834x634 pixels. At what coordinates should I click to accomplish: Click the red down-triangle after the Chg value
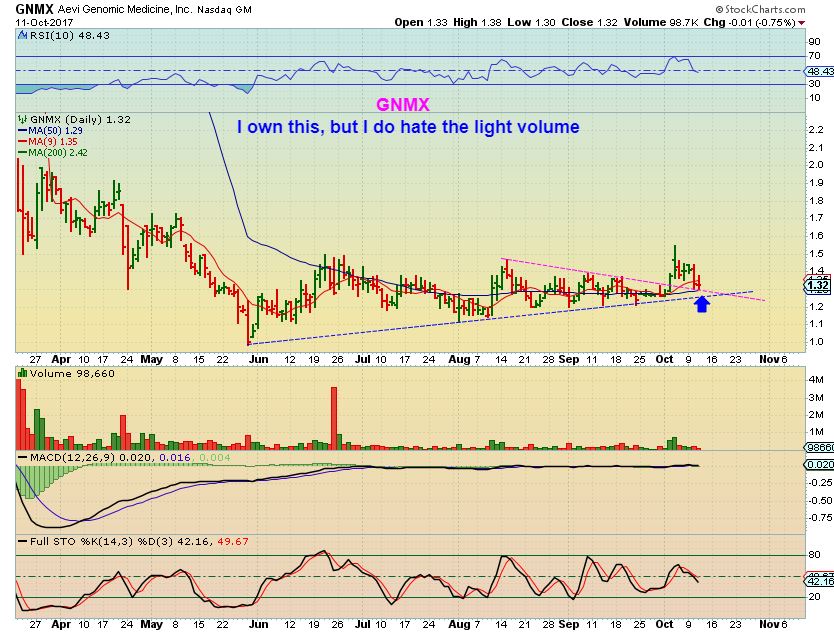click(802, 23)
